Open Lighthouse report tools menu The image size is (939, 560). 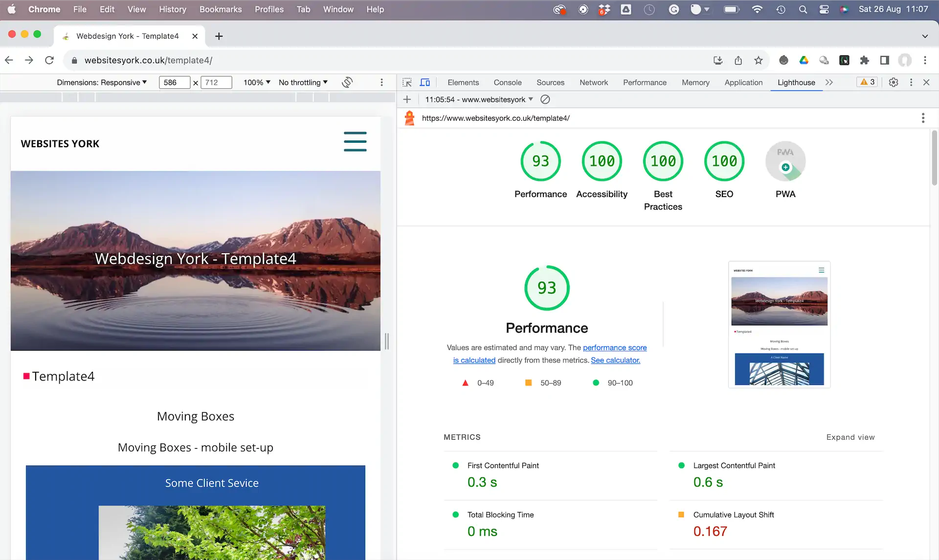(923, 118)
